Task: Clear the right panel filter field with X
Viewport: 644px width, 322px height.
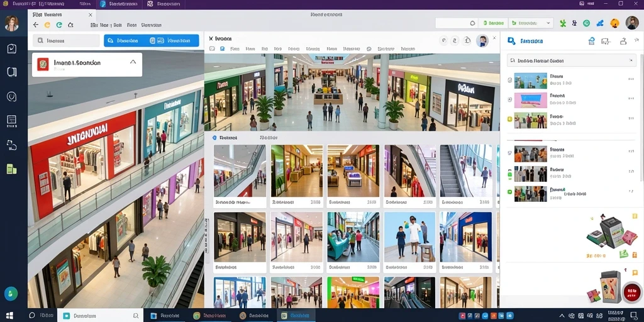Action: [x=631, y=60]
